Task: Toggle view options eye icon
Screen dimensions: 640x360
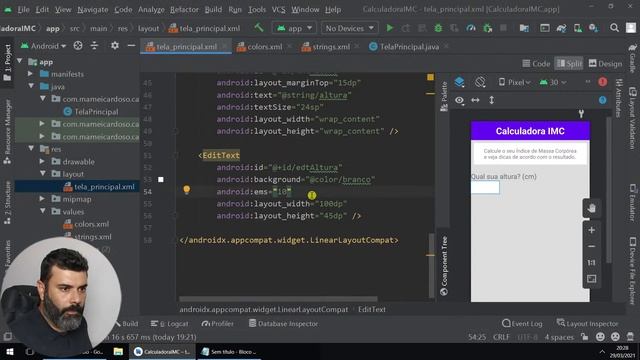Action: coord(459,100)
